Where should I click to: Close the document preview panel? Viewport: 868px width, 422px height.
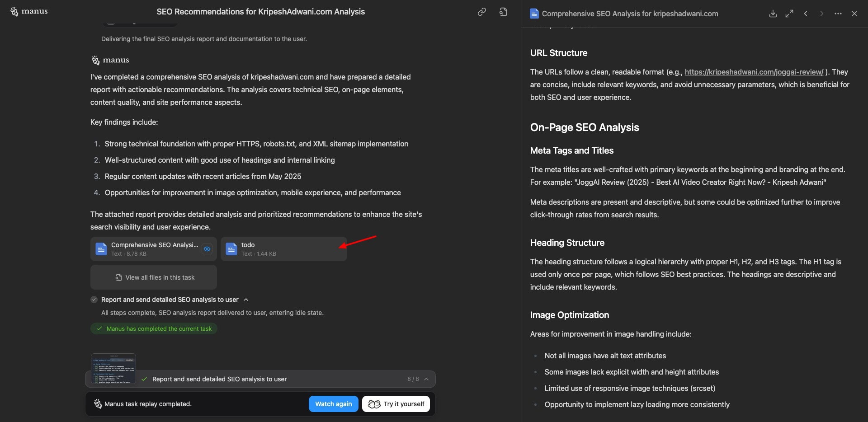pos(854,14)
